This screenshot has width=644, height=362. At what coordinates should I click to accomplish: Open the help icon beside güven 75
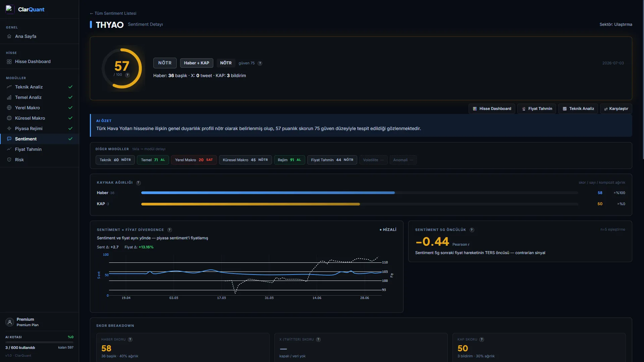(260, 63)
